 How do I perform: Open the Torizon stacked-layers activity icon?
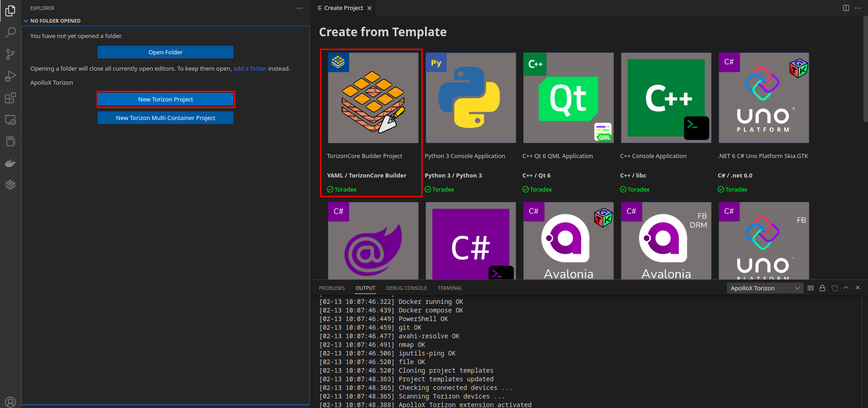point(10,185)
